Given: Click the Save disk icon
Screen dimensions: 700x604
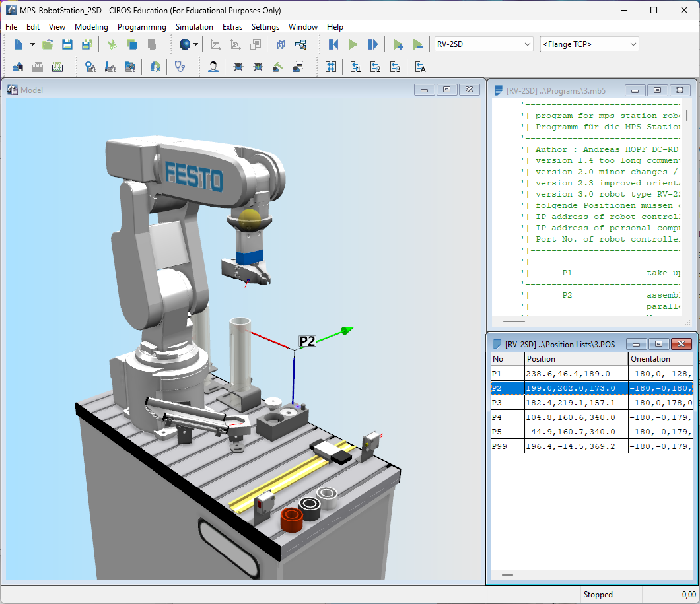Looking at the screenshot, I should [67, 44].
